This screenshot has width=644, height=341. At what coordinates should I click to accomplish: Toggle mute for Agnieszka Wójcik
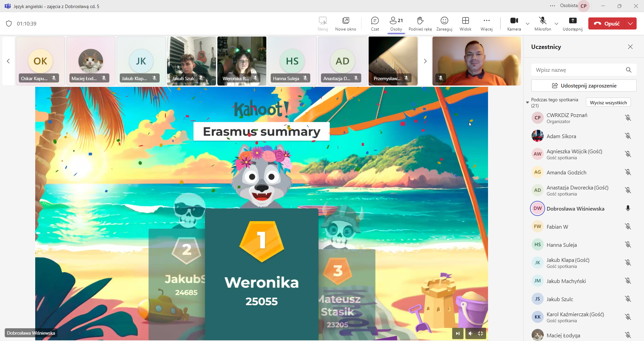(x=628, y=154)
